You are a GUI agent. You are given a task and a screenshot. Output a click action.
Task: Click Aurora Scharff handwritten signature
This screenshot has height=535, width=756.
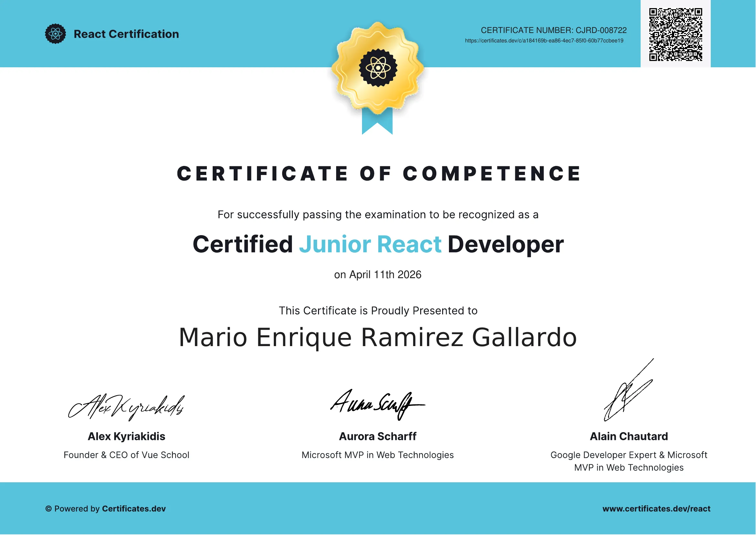[x=378, y=405]
